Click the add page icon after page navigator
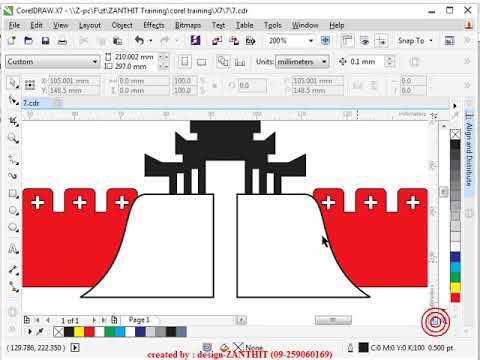 114,320
